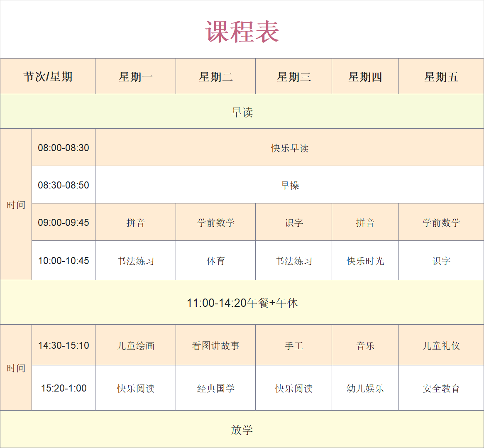Image resolution: width=484 pixels, height=448 pixels.
Task: Select the 看图讲故事 cell
Action: point(215,346)
